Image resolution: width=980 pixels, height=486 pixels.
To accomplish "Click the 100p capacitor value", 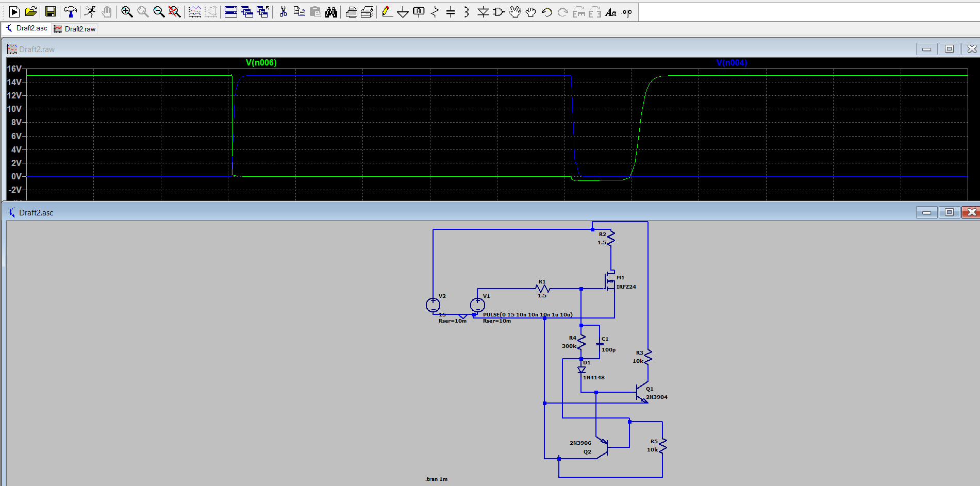I will coord(608,350).
